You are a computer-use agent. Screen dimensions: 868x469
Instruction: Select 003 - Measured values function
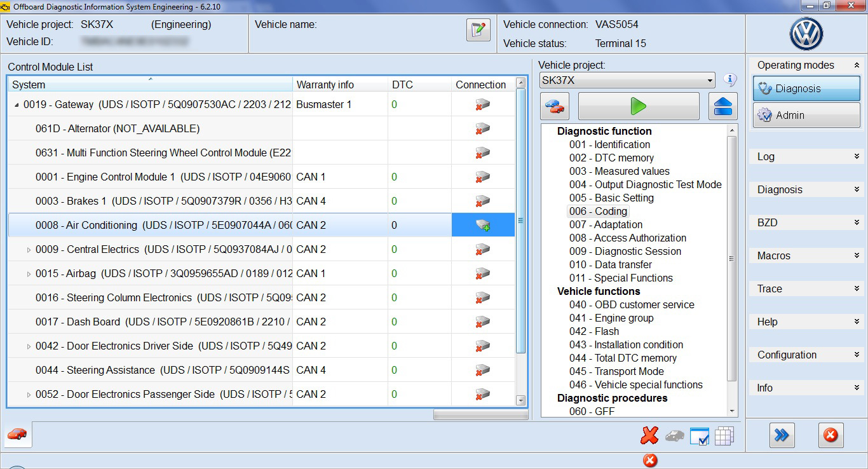[620, 171]
